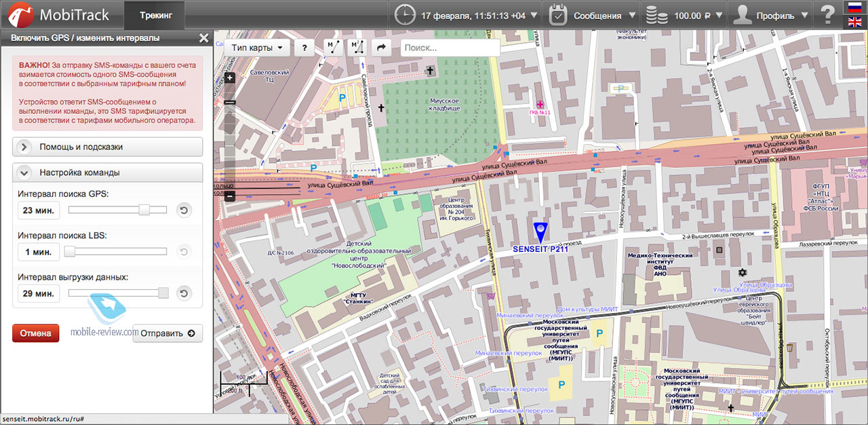Expand the Помощь и подсказки section
Screen dimensions: 868x425
pos(108,147)
